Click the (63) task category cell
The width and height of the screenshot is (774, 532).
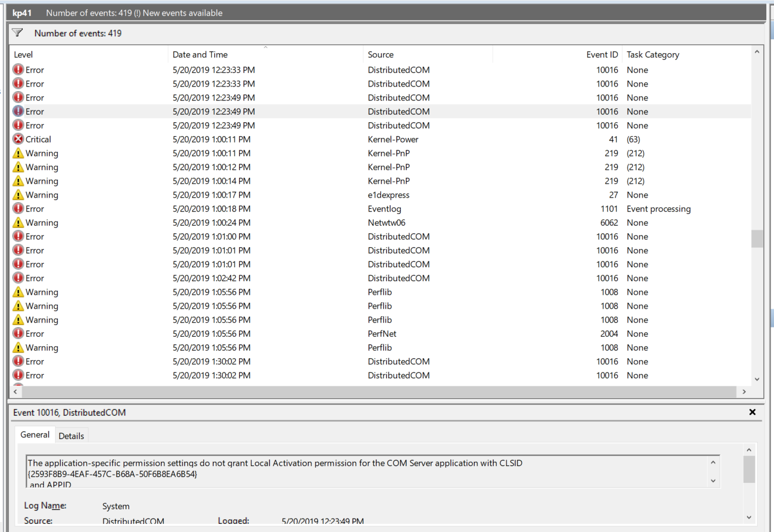coord(634,139)
